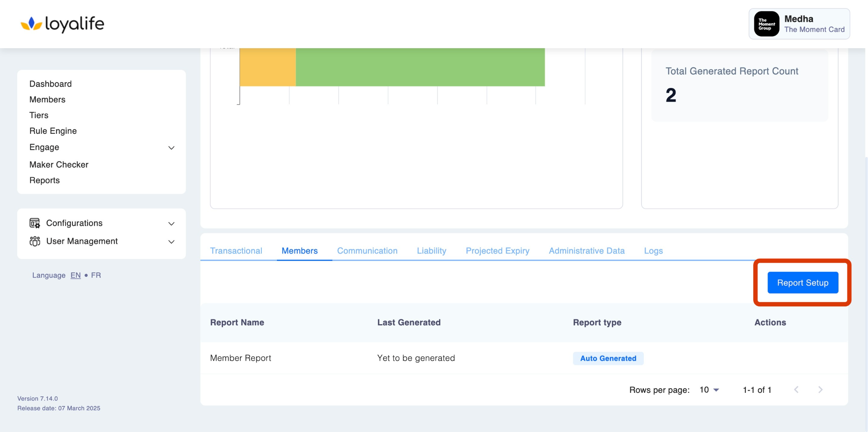868x432 pixels.
Task: Click the Configurations settings icon
Action: point(35,223)
